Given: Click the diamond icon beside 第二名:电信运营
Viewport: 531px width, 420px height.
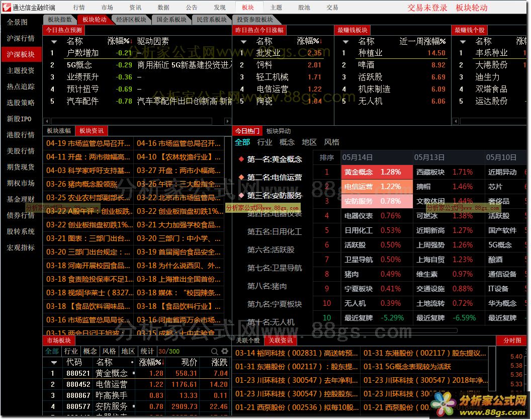Looking at the screenshot, I should point(241,177).
